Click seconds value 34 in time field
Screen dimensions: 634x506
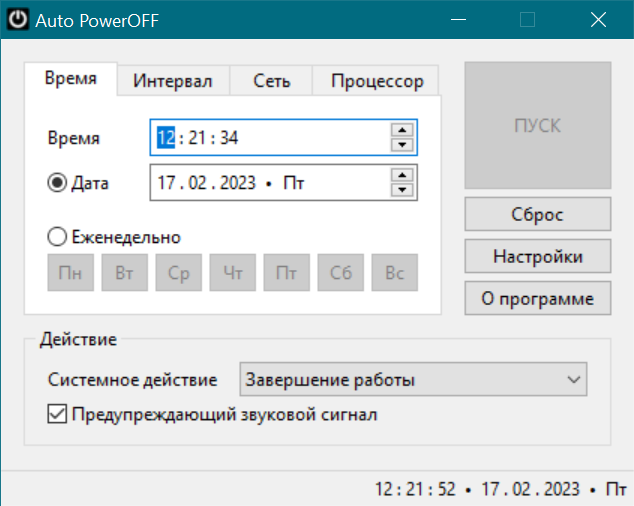(229, 138)
